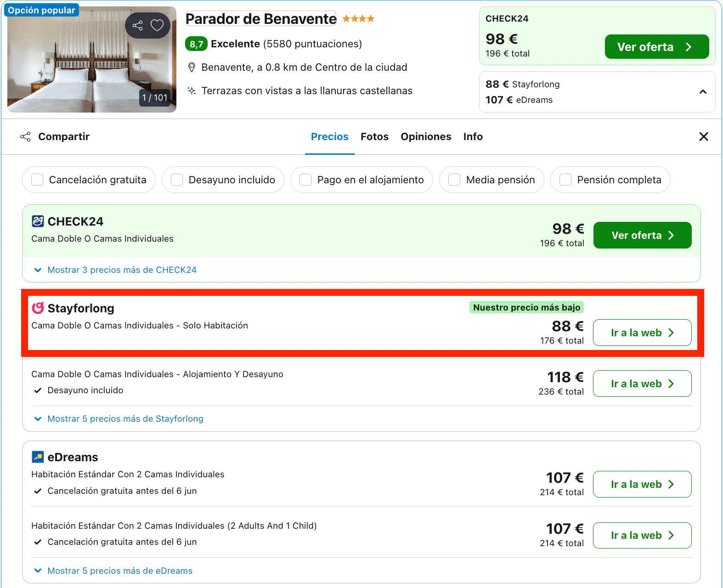Image resolution: width=723 pixels, height=588 pixels.
Task: Click Ir a la web for 2 Adults And 1 Child
Action: (642, 535)
